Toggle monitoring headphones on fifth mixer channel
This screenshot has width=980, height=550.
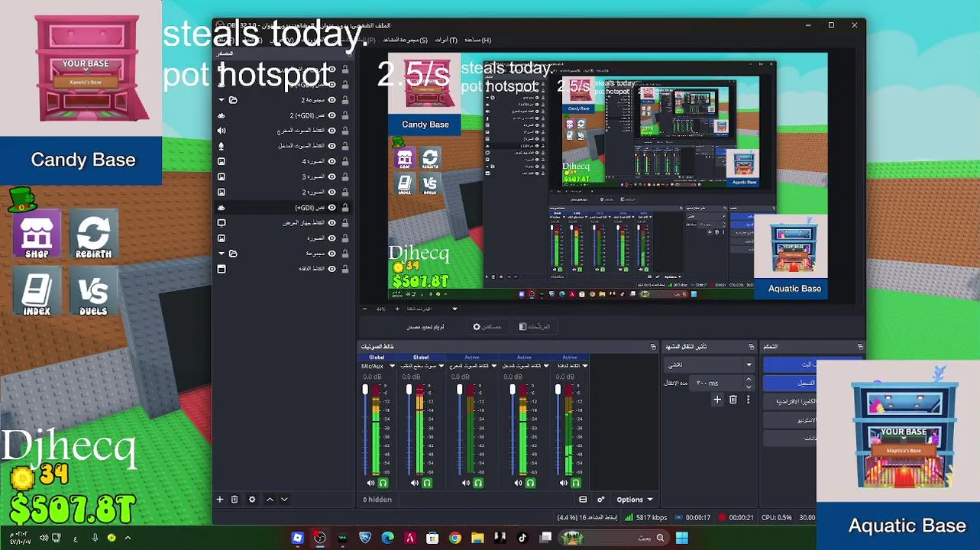tap(577, 483)
